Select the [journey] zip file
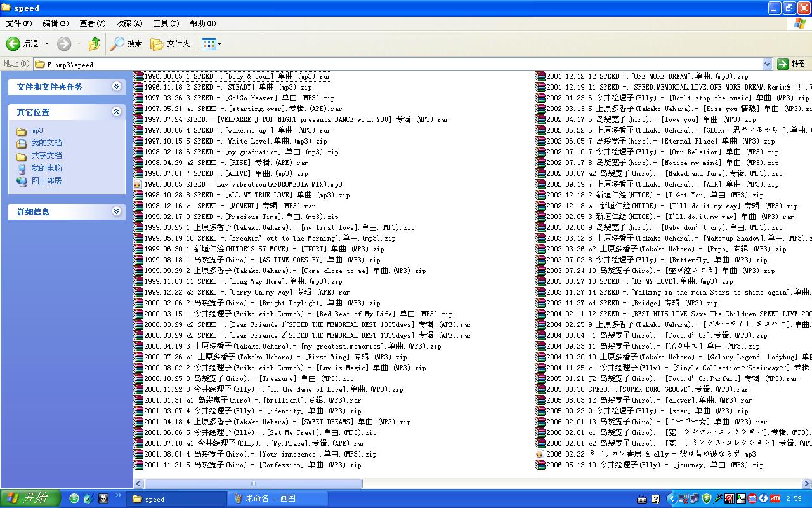The height and width of the screenshot is (508, 812). coord(655,465)
